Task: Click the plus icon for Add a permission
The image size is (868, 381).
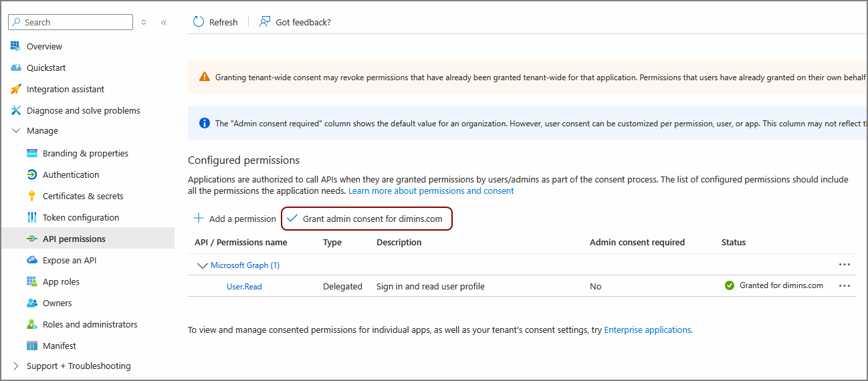Action: tap(199, 219)
